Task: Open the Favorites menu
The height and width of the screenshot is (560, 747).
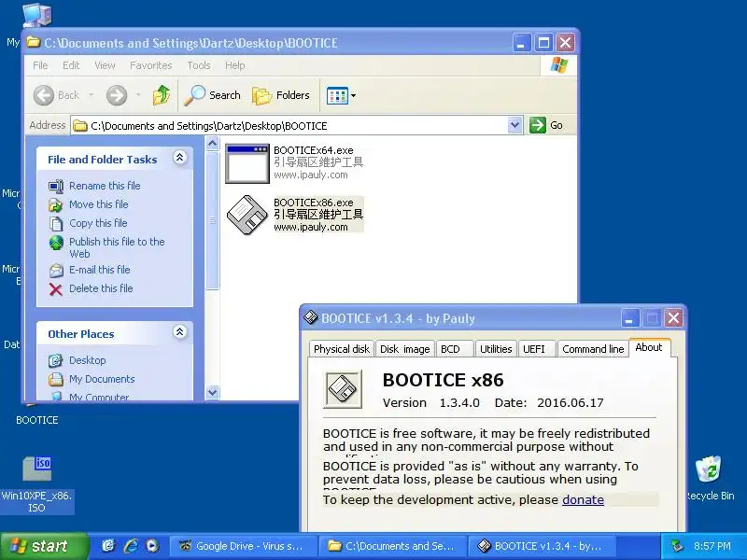Action: [x=151, y=65]
